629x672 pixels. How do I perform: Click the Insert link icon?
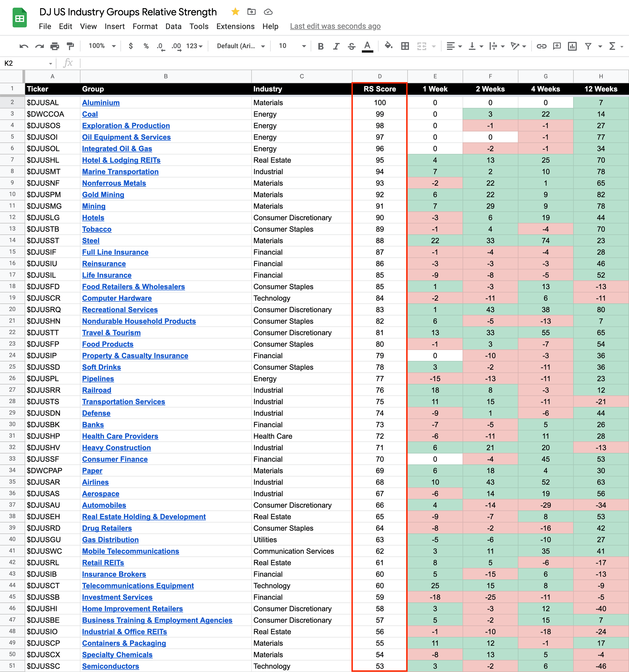(x=541, y=46)
